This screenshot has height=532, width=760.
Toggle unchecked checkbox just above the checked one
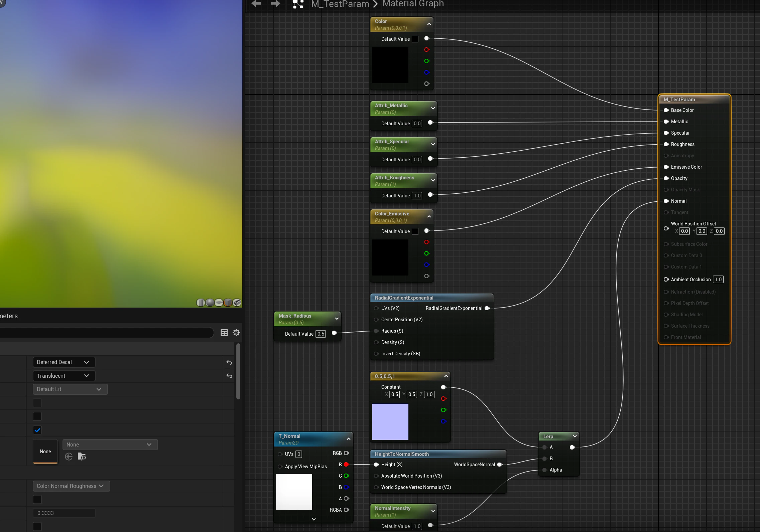tap(37, 416)
